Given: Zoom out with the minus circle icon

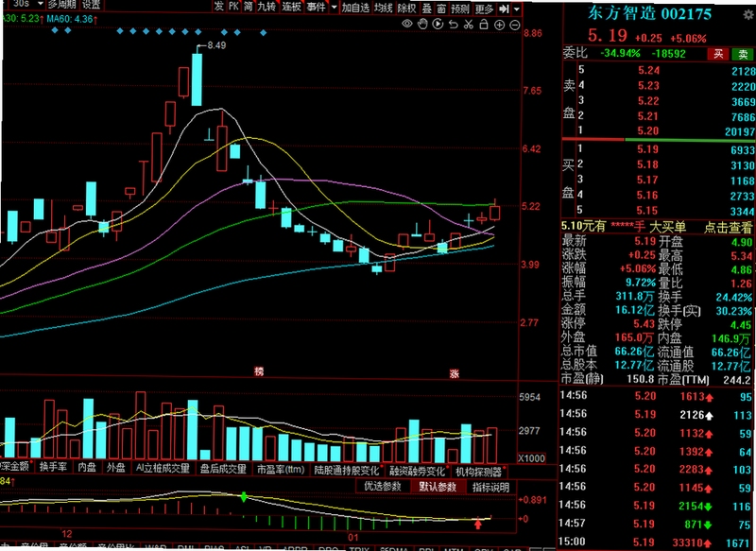Looking at the screenshot, I should [515, 25].
